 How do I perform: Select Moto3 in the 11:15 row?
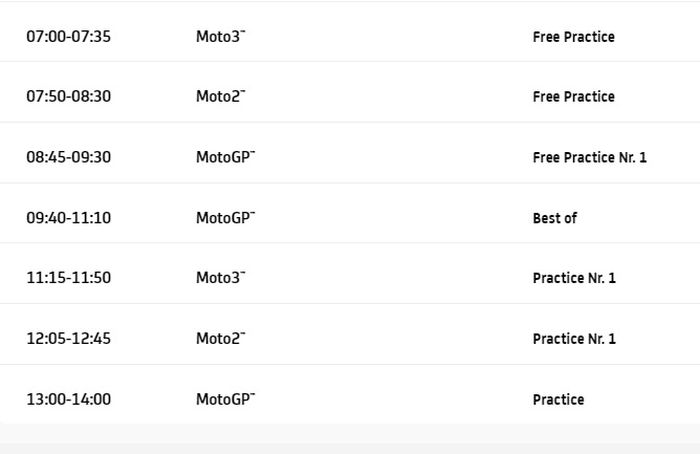click(x=220, y=278)
